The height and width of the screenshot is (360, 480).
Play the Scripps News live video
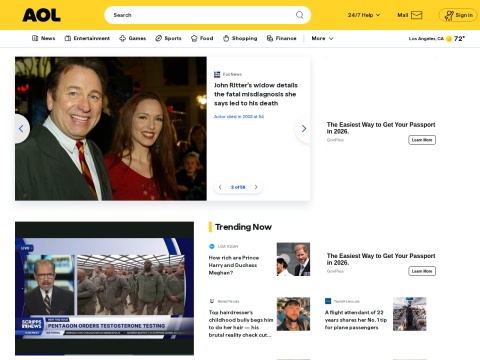coord(104,288)
